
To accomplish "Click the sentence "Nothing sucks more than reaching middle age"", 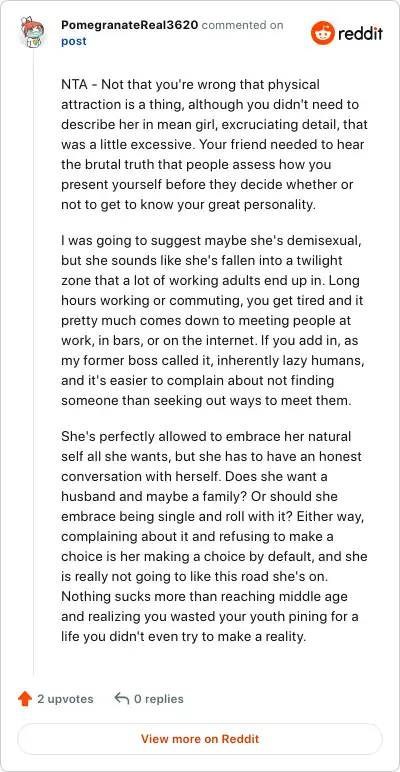I will 204,596.
